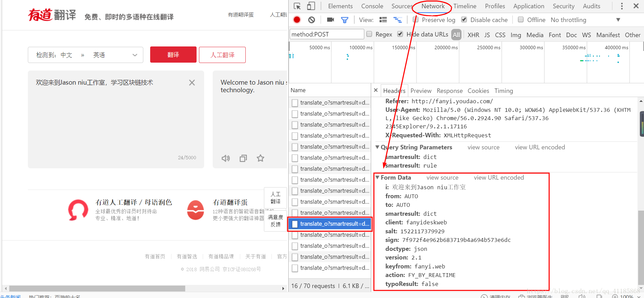Show the Response tab of the request
Screen dimensions: 644x298
[x=449, y=91]
